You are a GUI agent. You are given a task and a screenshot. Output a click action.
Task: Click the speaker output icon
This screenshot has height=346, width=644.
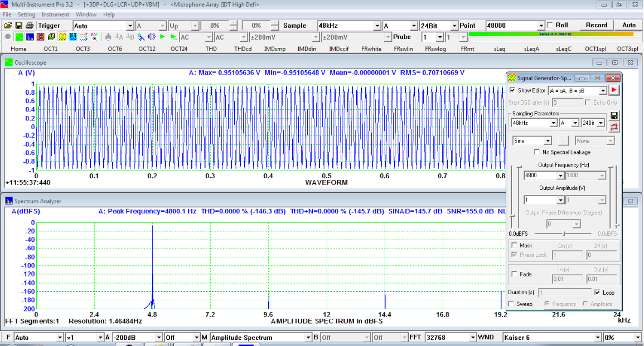pos(152,37)
